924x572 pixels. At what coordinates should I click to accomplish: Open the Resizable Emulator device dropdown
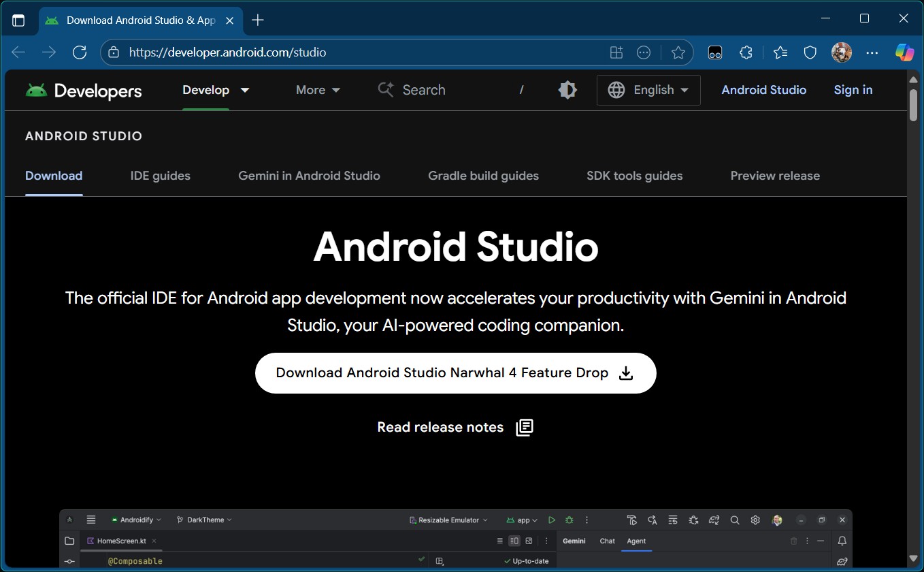(x=448, y=520)
